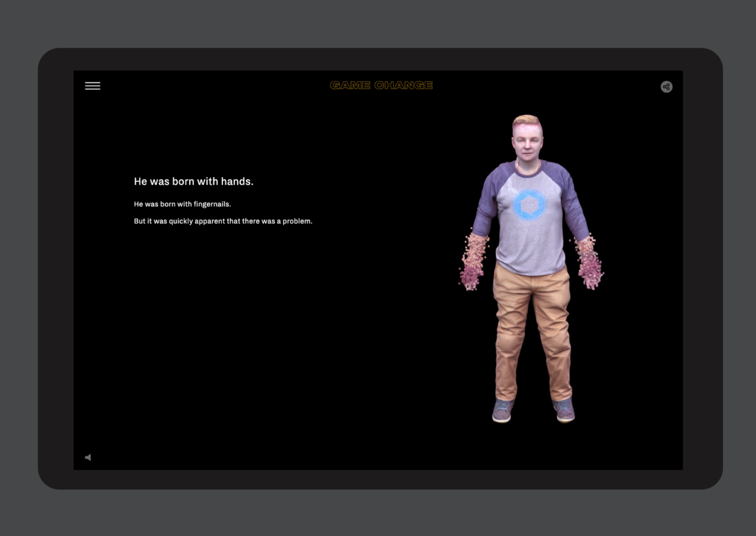Click the character's shoe on the left side

[x=503, y=410]
